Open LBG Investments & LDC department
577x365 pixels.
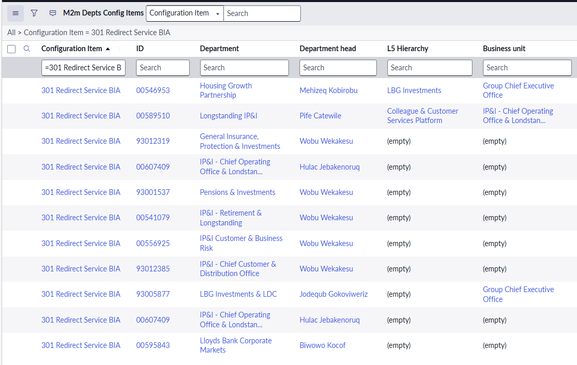[x=238, y=294]
